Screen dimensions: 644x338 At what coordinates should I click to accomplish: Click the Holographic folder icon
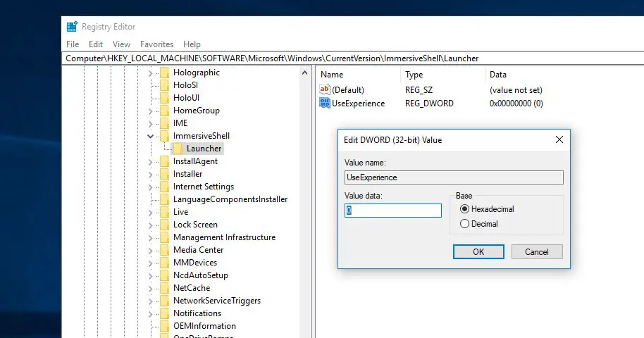[164, 73]
